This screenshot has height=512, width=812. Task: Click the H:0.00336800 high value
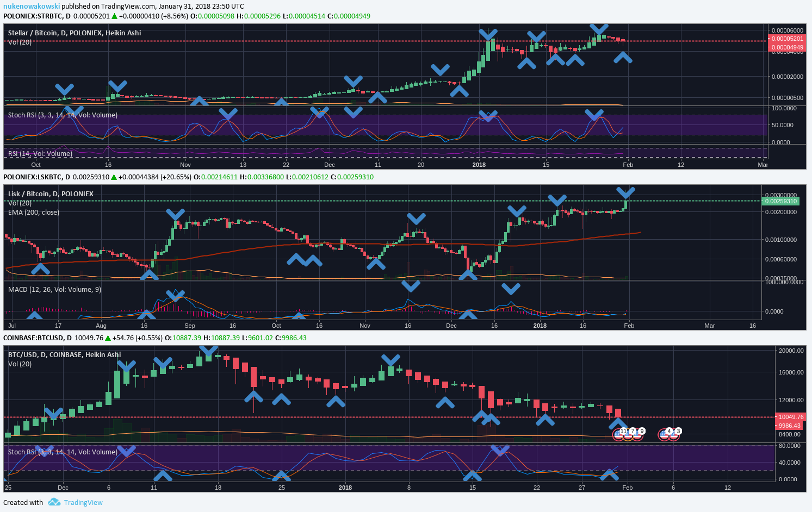262,177
